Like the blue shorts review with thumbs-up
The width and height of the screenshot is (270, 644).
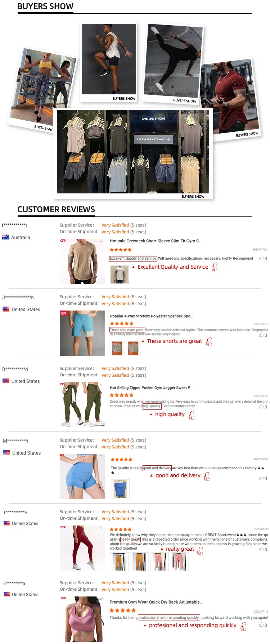(x=261, y=335)
